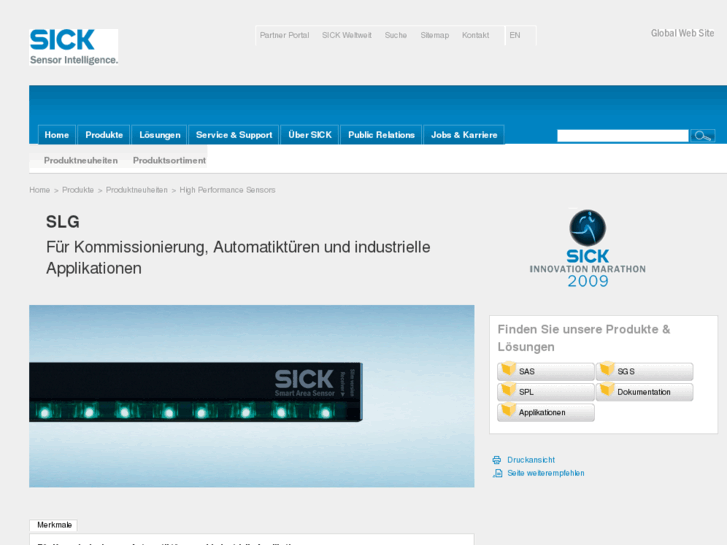Click the Partner Portal link

click(x=284, y=35)
